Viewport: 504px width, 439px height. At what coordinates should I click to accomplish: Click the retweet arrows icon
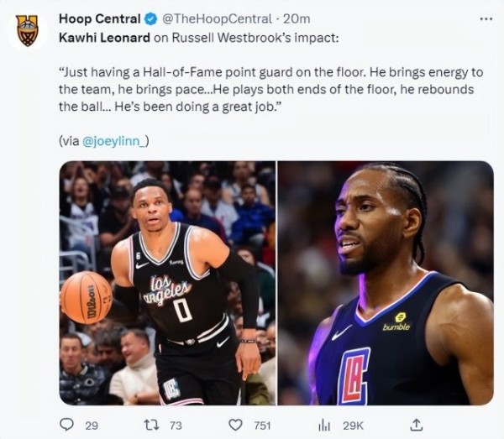coord(151,426)
